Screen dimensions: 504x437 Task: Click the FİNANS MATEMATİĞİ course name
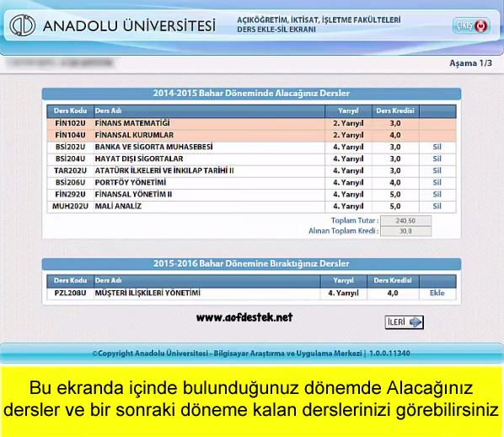coord(132,123)
